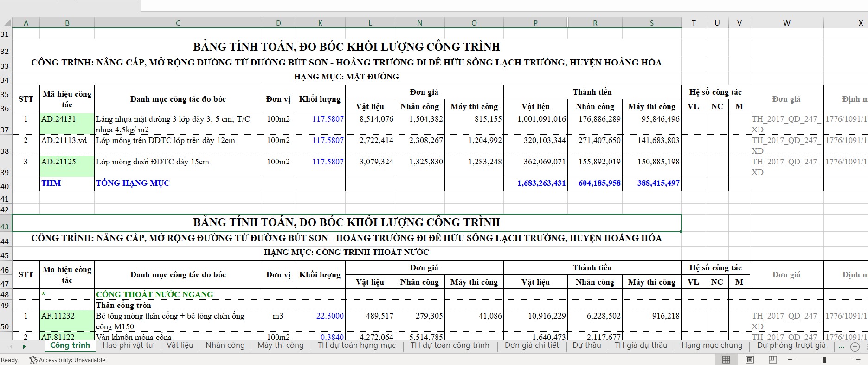Add a new sheet with plus icon

(855, 346)
